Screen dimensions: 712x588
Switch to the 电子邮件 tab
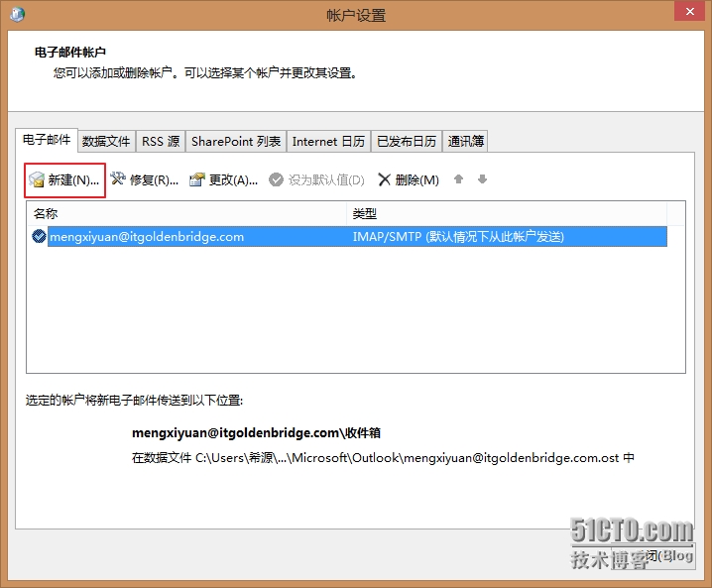tap(47, 141)
